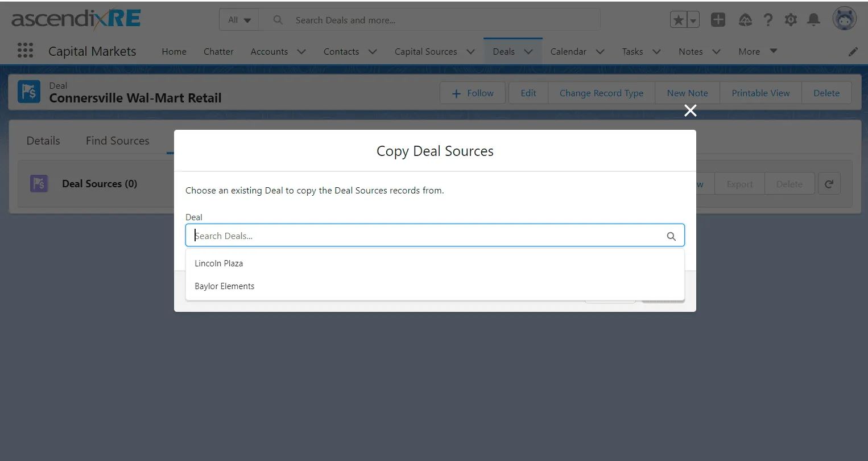Click the Delete button in Deal Sources
The image size is (868, 461).
coord(790,184)
